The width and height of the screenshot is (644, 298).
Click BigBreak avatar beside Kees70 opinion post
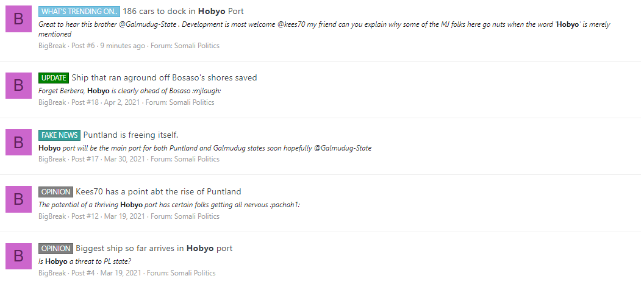[18, 199]
